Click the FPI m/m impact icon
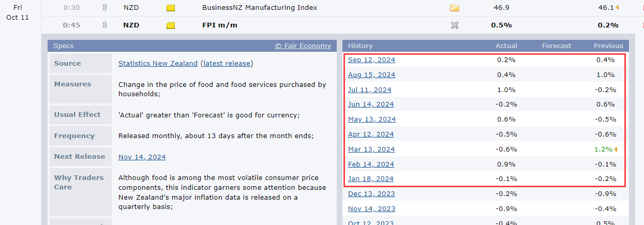This screenshot has width=644, height=225. 171,25
